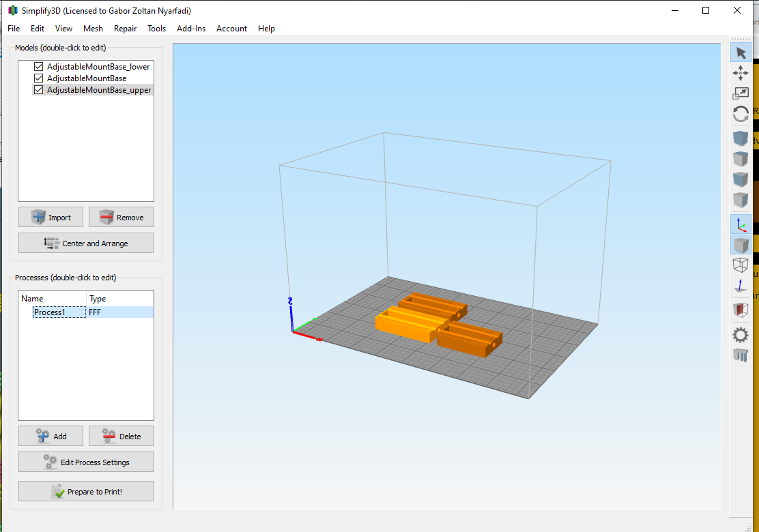Select AdjustableMountBase model name in list
The height and width of the screenshot is (532, 759).
(x=87, y=78)
